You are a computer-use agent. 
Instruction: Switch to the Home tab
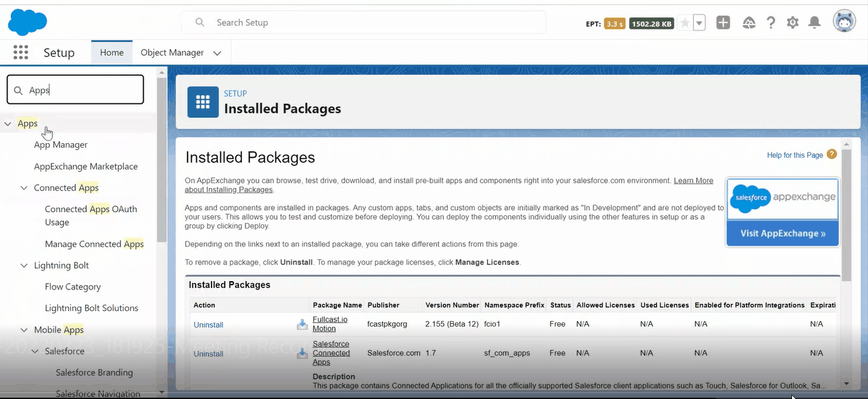pos(111,53)
